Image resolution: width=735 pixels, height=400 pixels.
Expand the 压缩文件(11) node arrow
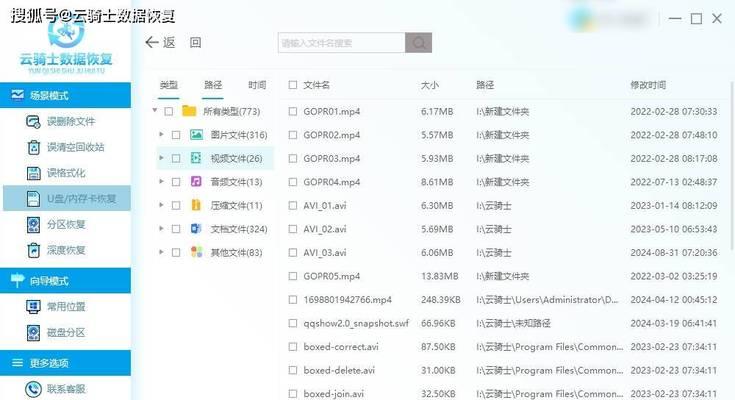(x=161, y=205)
